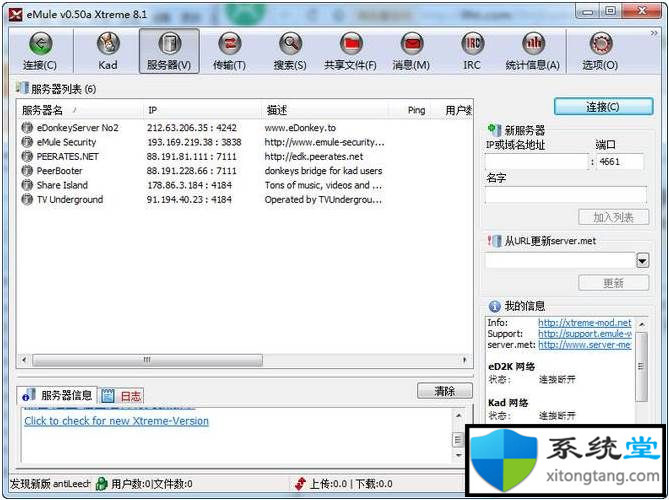Click the update server.met from URL icon
Image resolution: width=669 pixels, height=500 pixels.
(x=494, y=241)
